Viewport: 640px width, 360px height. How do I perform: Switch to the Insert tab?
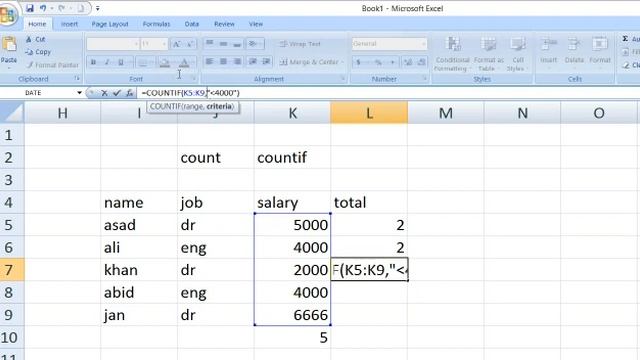pyautogui.click(x=69, y=24)
